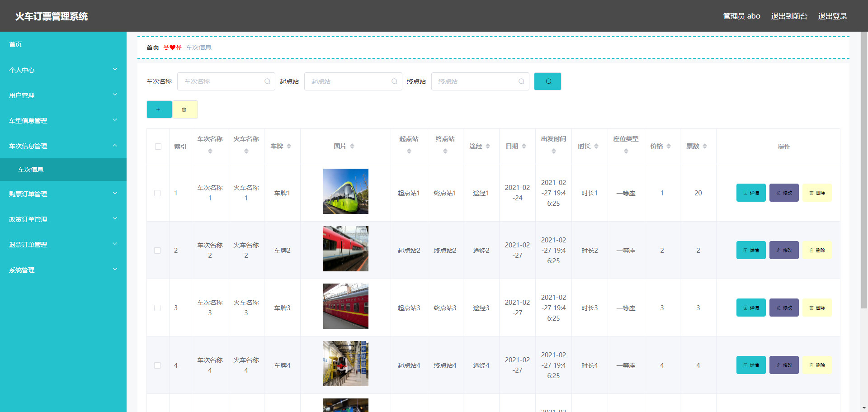The width and height of the screenshot is (868, 412).
Task: Click 修改 for row 4
Action: coord(784,365)
